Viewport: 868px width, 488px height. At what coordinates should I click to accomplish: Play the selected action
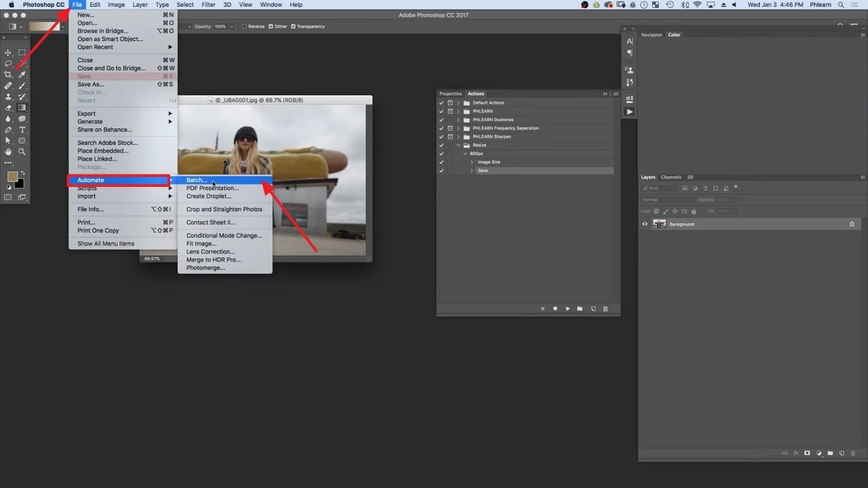pos(568,308)
